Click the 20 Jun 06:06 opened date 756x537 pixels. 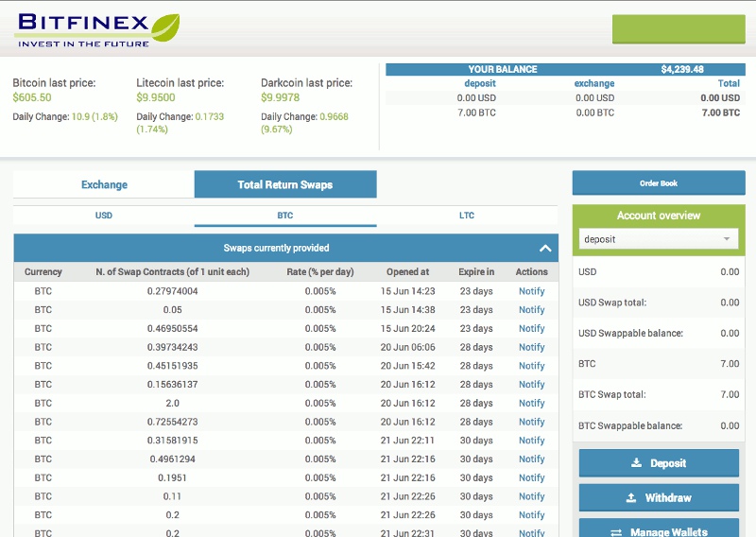(x=407, y=347)
